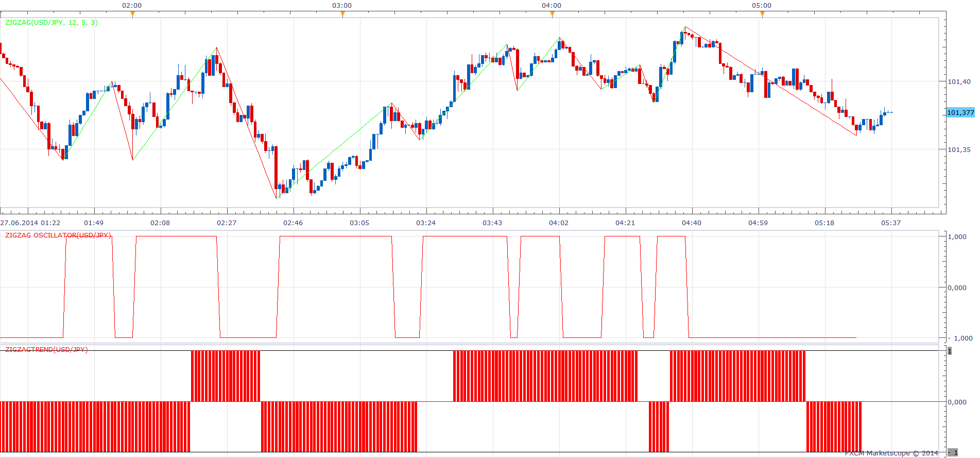Click the oscillator's upper 1,000 scale value
980x458 pixels.
(957, 236)
